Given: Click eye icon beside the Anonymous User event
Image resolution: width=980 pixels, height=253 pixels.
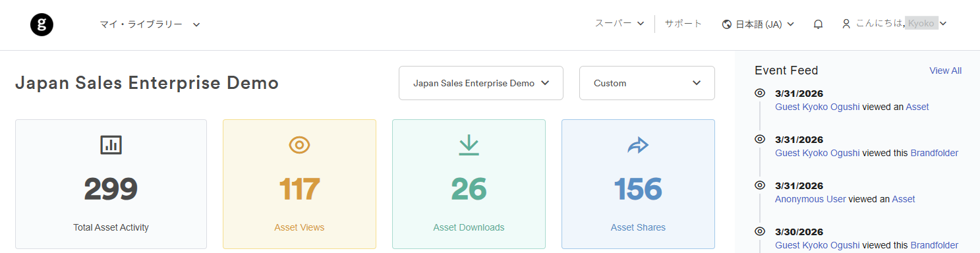Looking at the screenshot, I should [759, 185].
